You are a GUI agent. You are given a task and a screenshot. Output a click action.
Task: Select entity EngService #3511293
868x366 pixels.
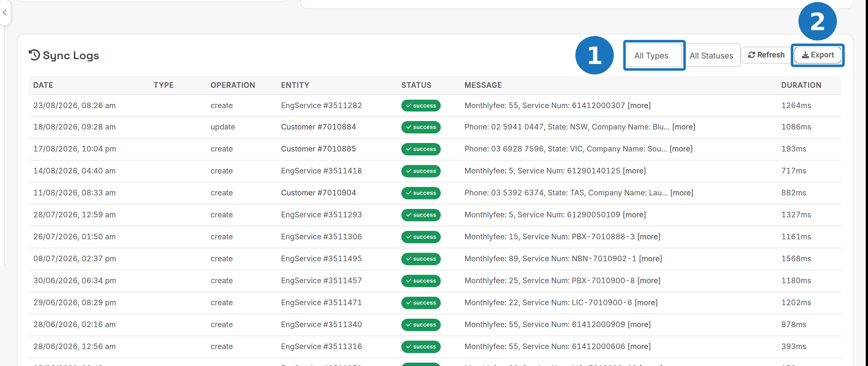point(322,215)
